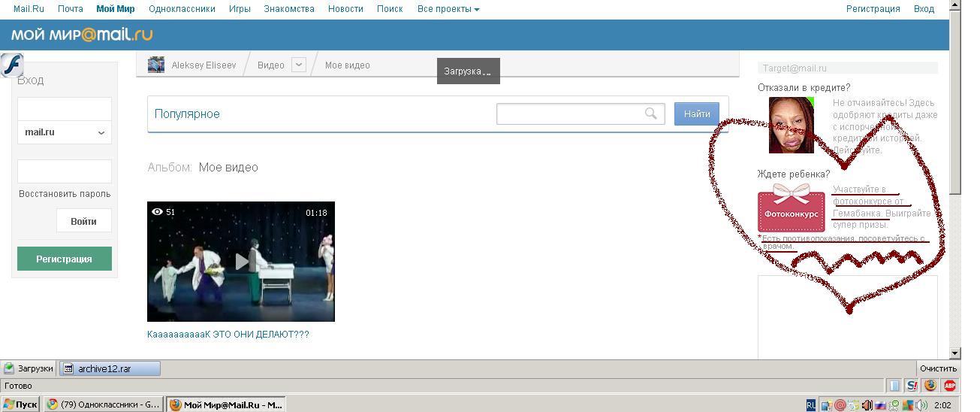This screenshot has height=412, width=980.
Task: Click Mail.Ru Agent @ tray icon
Action: tap(840, 405)
